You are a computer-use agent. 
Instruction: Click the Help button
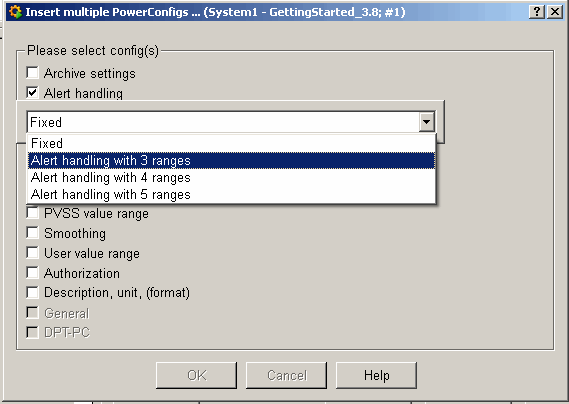376,375
